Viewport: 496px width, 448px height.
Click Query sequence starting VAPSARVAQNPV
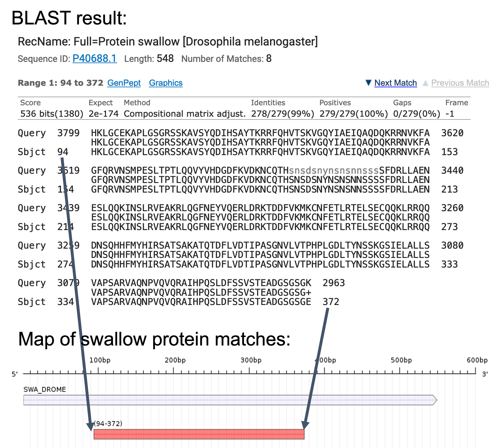(x=201, y=283)
